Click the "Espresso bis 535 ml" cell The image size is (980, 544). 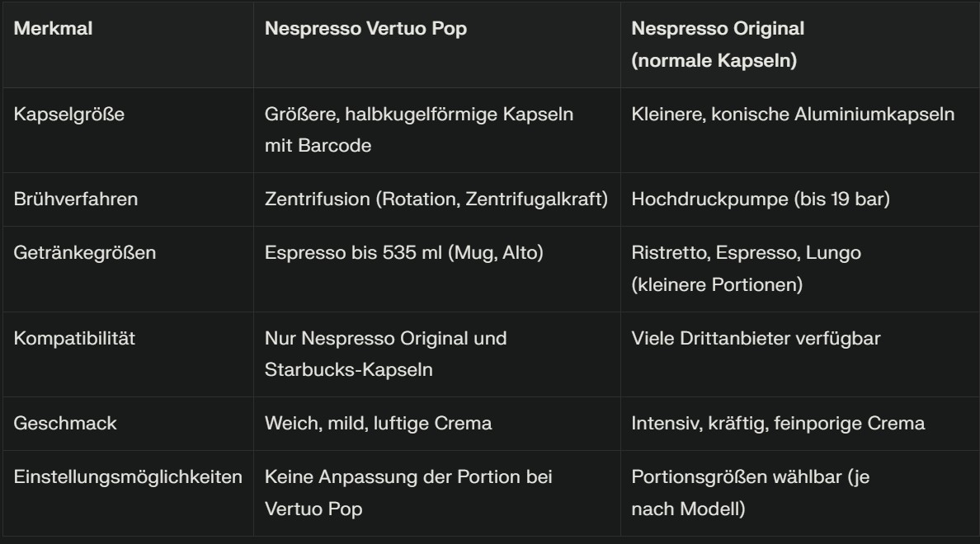pyautogui.click(x=403, y=252)
